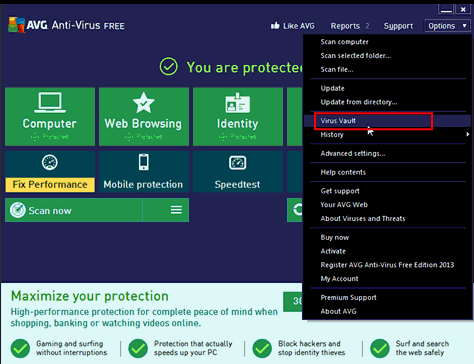The width and height of the screenshot is (474, 364).
Task: Select Scan file... menu item
Action: [x=337, y=69]
